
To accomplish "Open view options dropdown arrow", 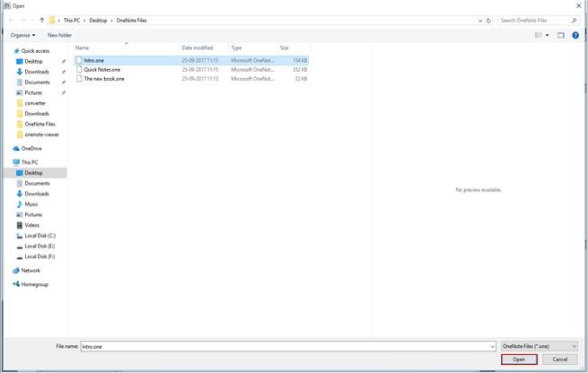I will click(x=547, y=35).
